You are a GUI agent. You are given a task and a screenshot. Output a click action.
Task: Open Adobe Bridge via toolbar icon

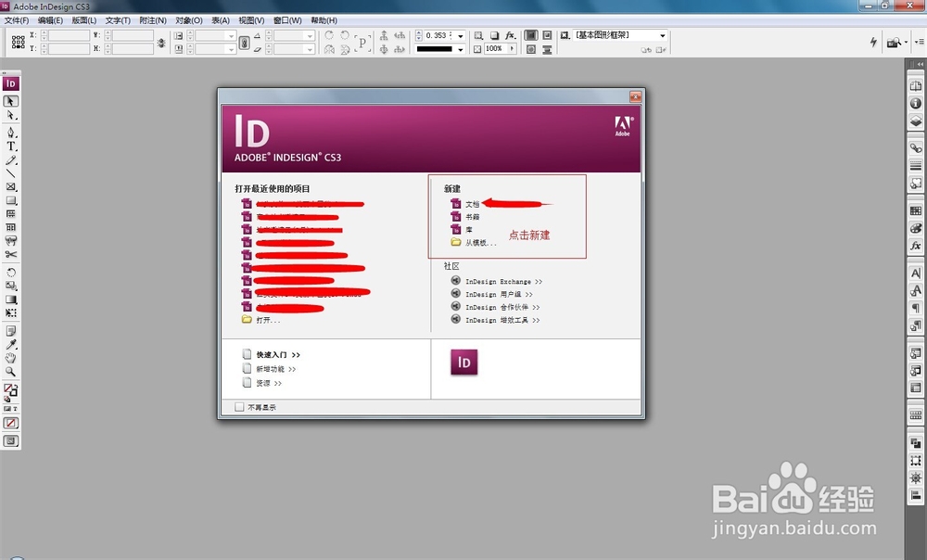(894, 43)
